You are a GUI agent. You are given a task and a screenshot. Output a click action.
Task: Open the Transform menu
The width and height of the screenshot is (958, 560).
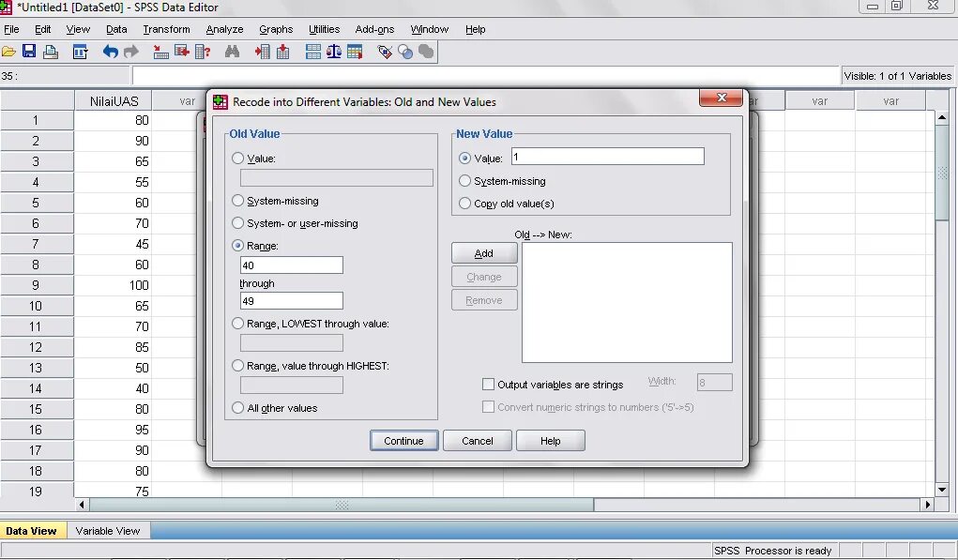click(166, 29)
